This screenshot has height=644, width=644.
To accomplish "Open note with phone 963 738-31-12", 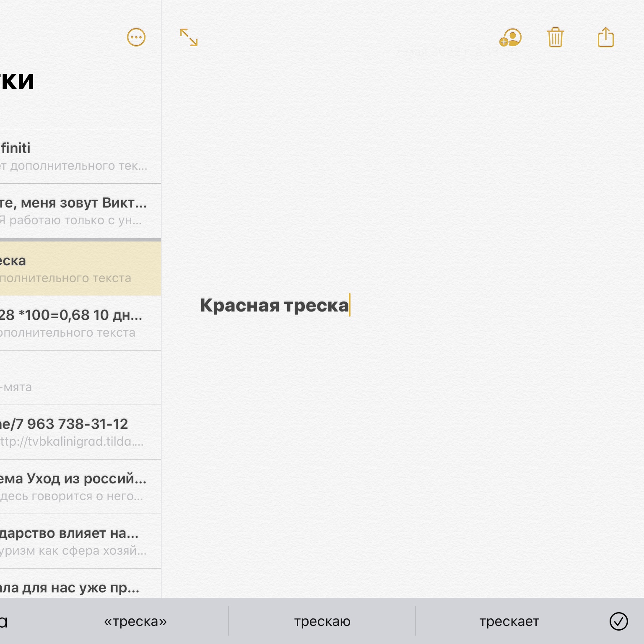I will [75, 432].
